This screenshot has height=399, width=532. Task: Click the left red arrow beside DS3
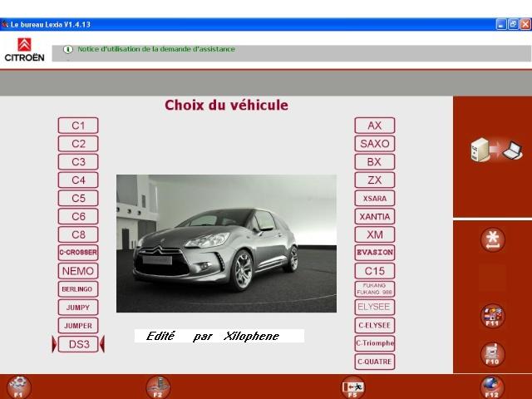point(54,344)
